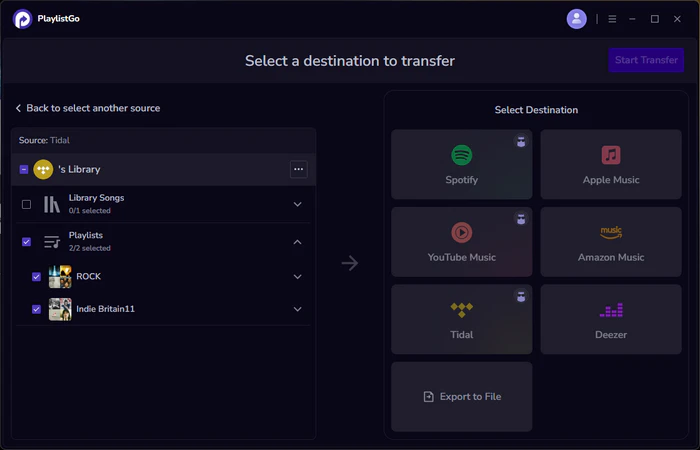The image size is (700, 450).
Task: Choose Tidal as destination
Action: click(x=462, y=319)
